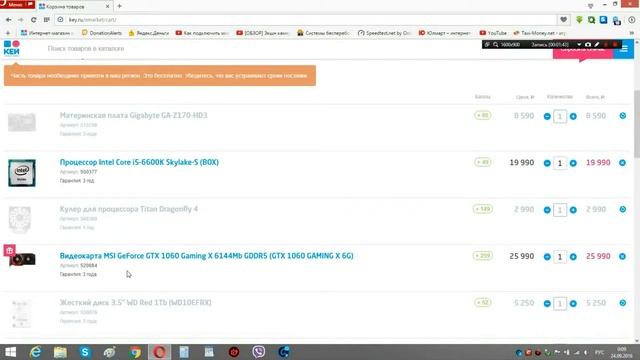Open Материнская плата Gigabyte GA-Z170-HD3 product link
Screen dimensions: 640x360
click(x=133, y=116)
